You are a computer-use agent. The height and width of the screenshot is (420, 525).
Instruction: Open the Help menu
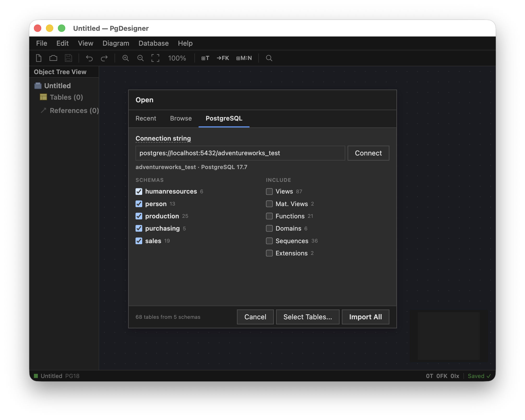[x=185, y=43]
